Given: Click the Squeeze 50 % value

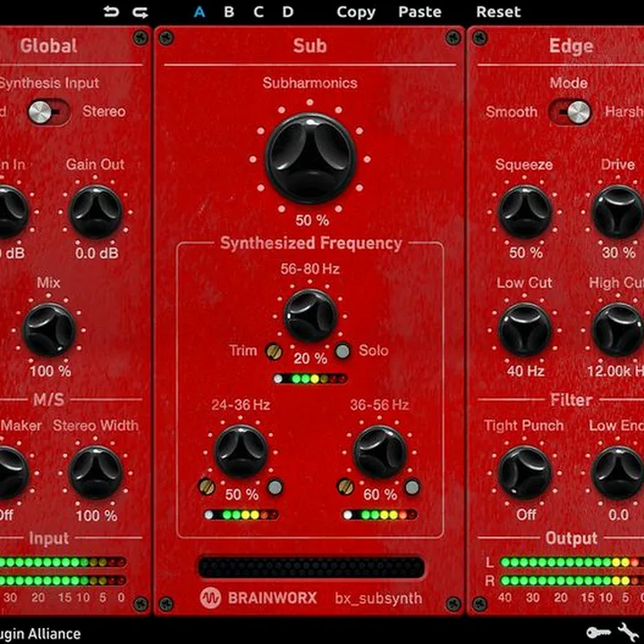Looking at the screenshot, I should point(526,252).
